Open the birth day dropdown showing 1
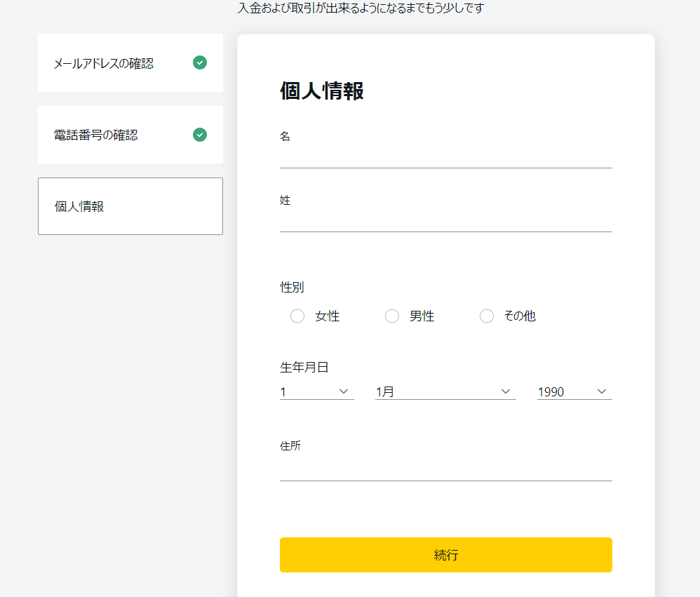This screenshot has height=597, width=700. (316, 391)
